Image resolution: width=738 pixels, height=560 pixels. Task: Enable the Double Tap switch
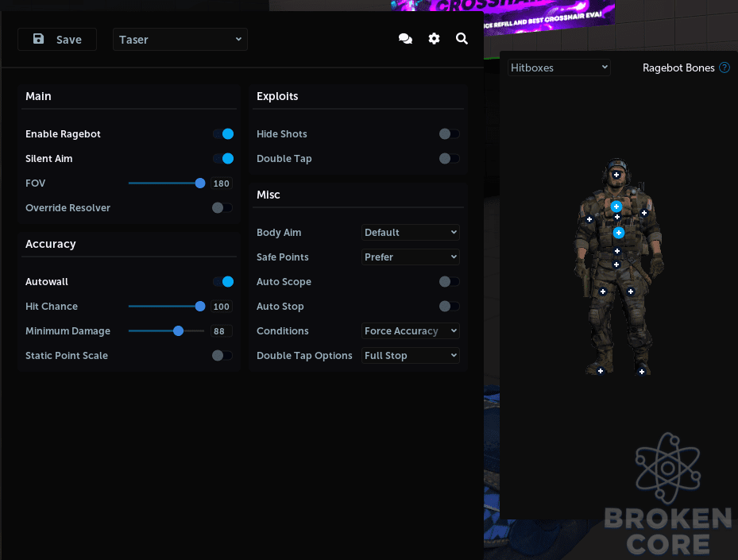(450, 159)
